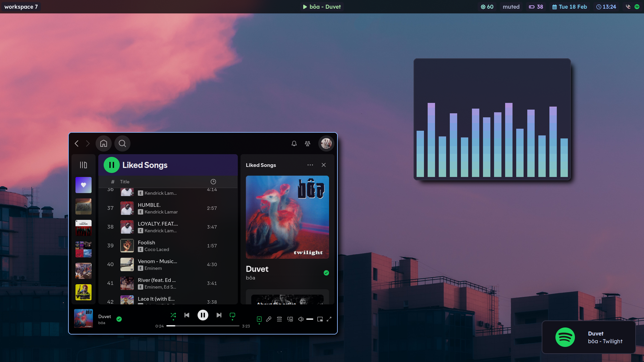Select the Foolish track by Coco Laced

click(x=168, y=246)
